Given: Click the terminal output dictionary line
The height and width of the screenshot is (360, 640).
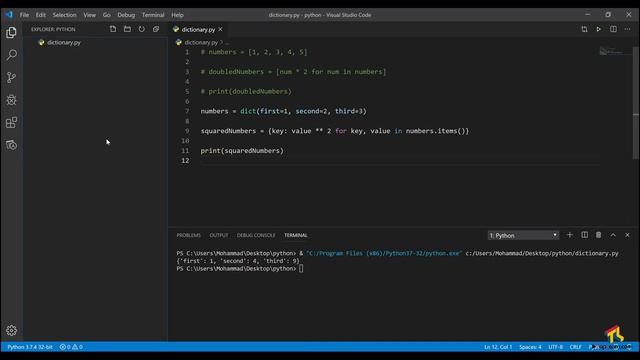Looking at the screenshot, I should point(238,261).
